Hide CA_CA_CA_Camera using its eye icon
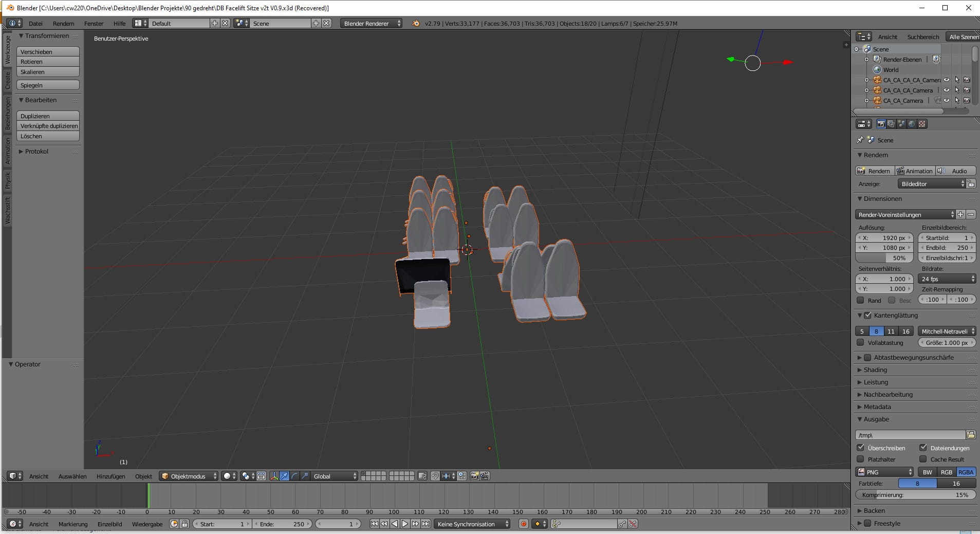Screen dimensions: 980x534 (946, 90)
